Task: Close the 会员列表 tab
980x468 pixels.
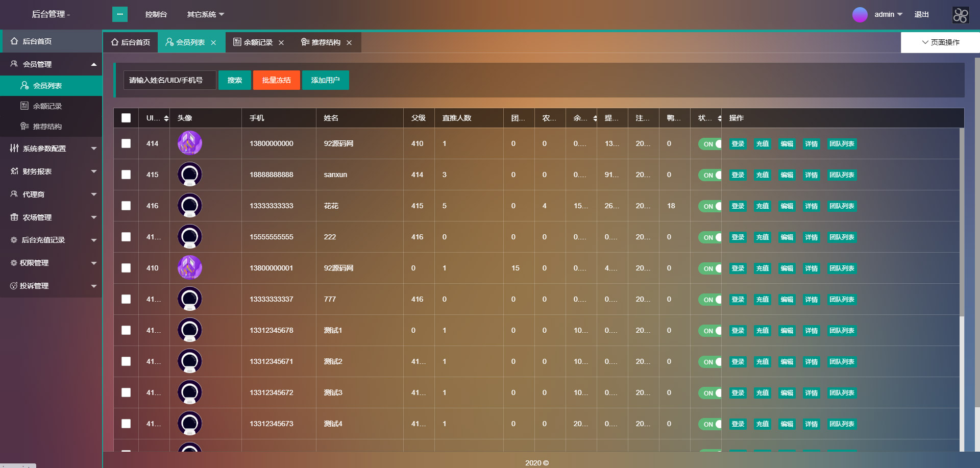Action: (x=214, y=42)
